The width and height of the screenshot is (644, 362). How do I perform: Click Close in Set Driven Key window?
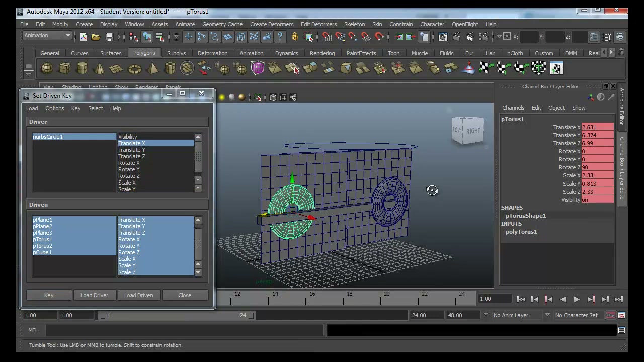[x=185, y=295]
